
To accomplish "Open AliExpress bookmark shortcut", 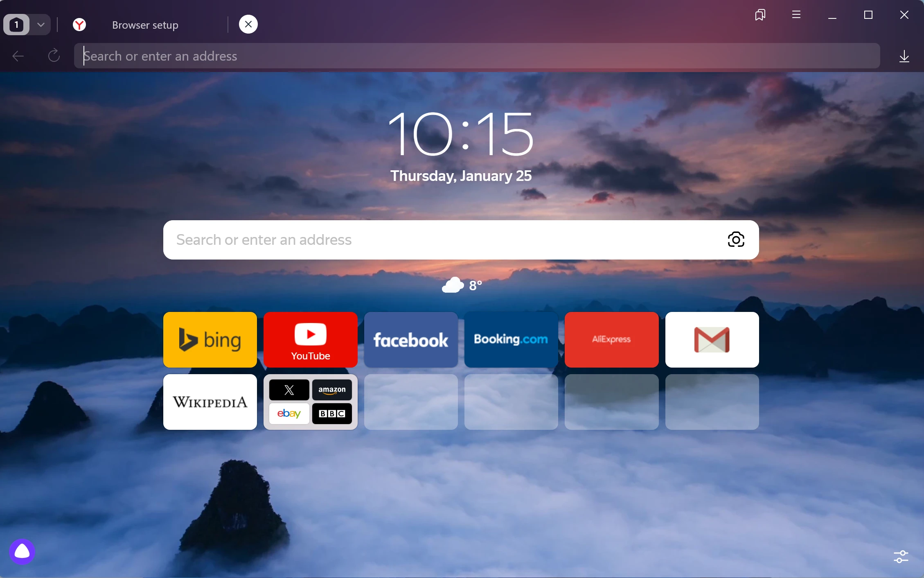I will point(611,340).
